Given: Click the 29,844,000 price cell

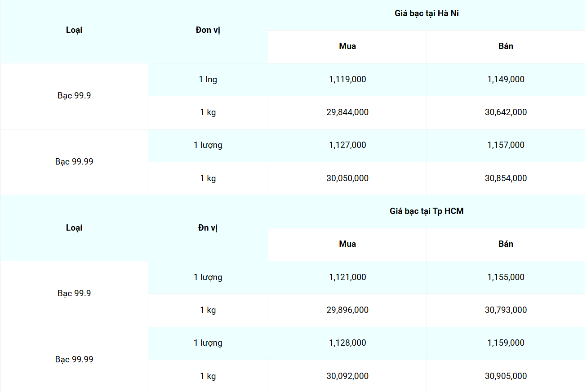Looking at the screenshot, I should pos(347,112).
